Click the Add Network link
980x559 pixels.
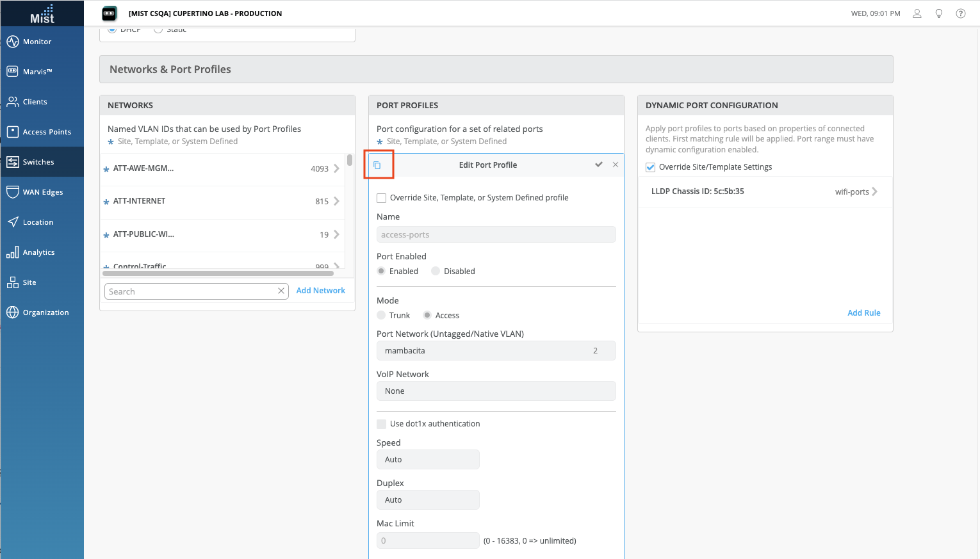[320, 291]
